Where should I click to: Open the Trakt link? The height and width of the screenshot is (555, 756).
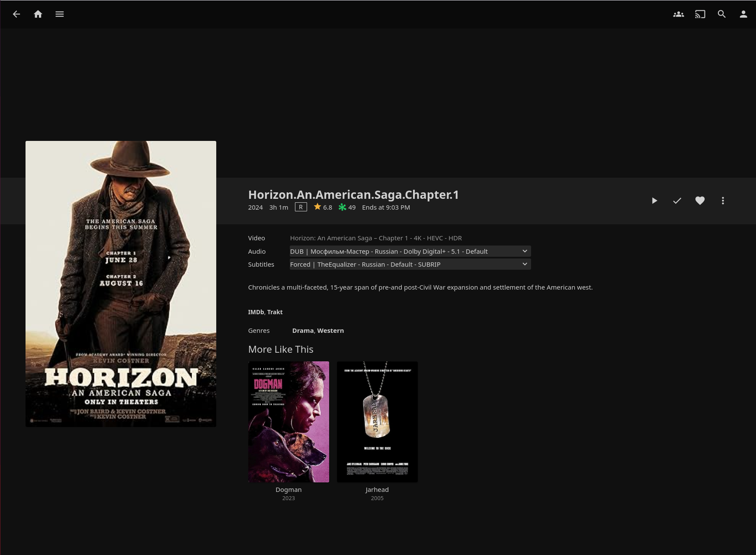point(275,312)
